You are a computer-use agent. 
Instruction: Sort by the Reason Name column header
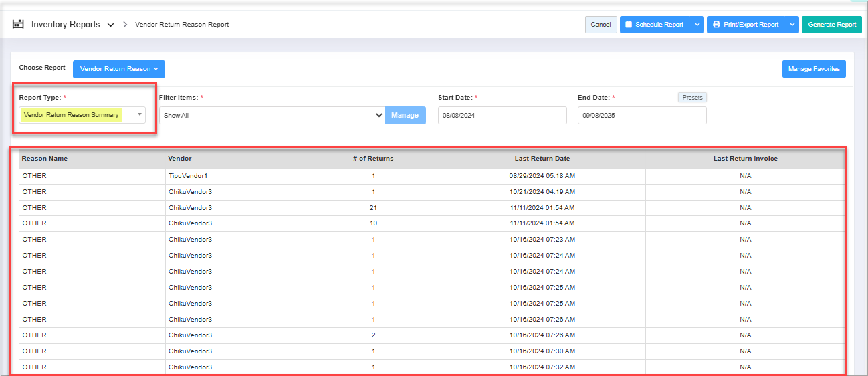(x=45, y=159)
